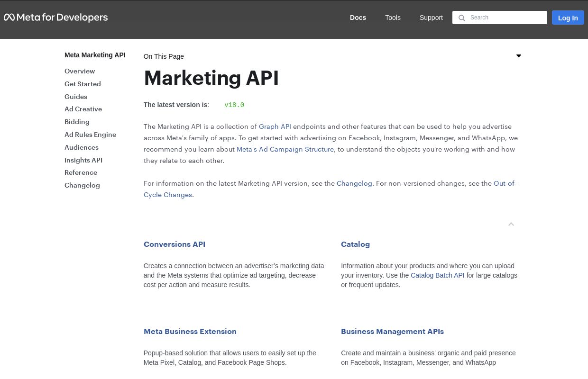The image size is (588, 379).
Task: Open the Business Management APIs heading link
Action: (x=392, y=332)
